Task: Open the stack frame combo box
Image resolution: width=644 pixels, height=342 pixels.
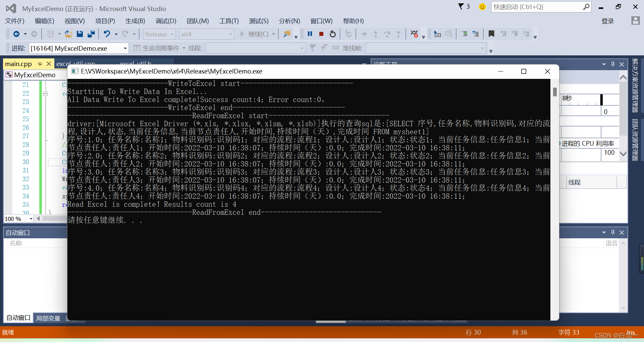Action: (x=425, y=48)
